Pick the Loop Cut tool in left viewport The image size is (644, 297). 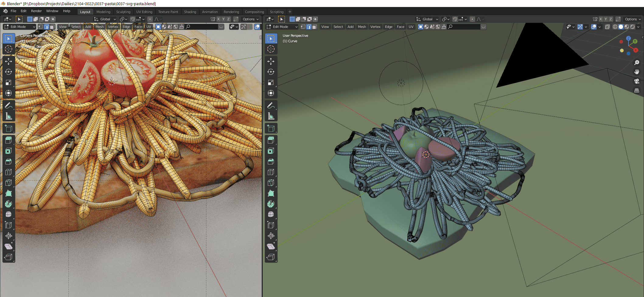pos(9,172)
